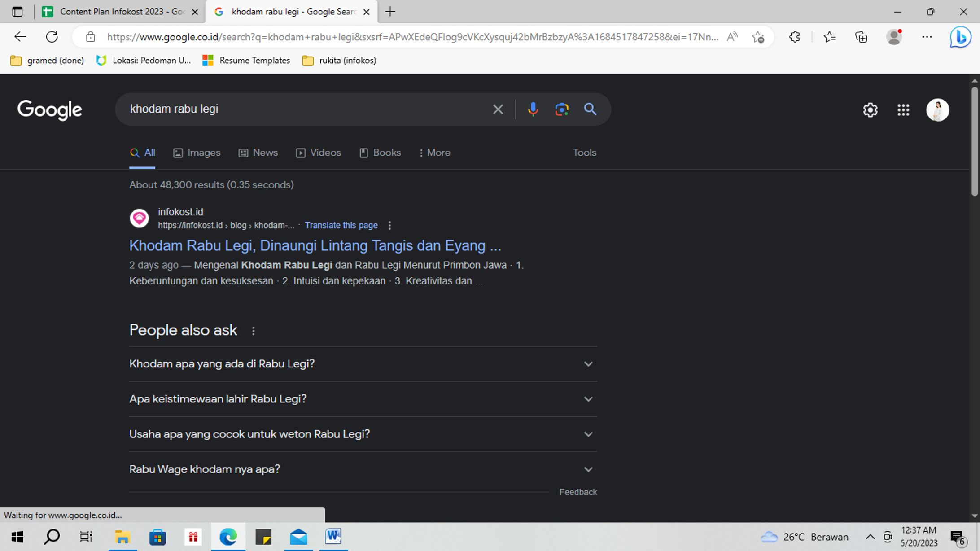Open Google quick settings gear

(870, 109)
